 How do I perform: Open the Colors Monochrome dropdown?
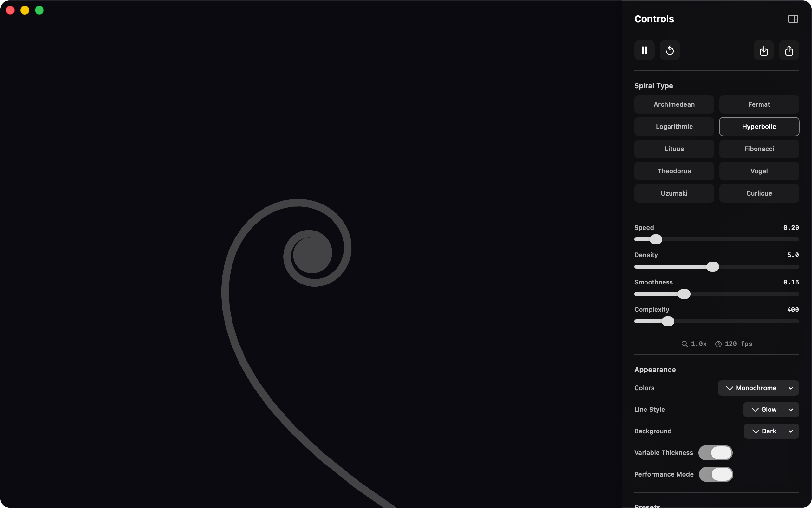(x=758, y=388)
